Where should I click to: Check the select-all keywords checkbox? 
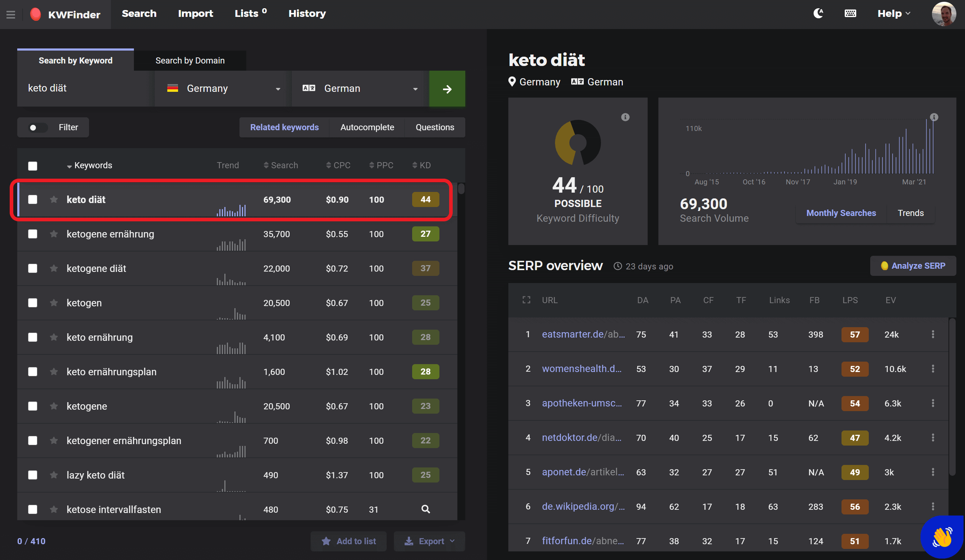(x=33, y=166)
